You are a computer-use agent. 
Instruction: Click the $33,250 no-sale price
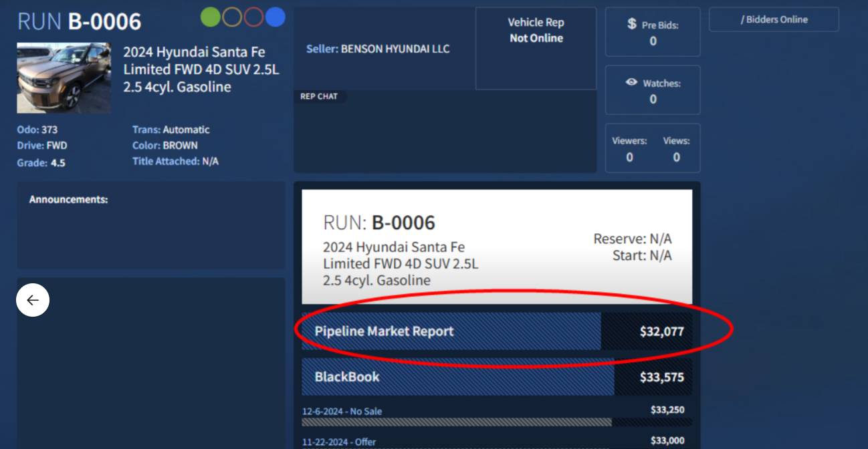tap(667, 410)
